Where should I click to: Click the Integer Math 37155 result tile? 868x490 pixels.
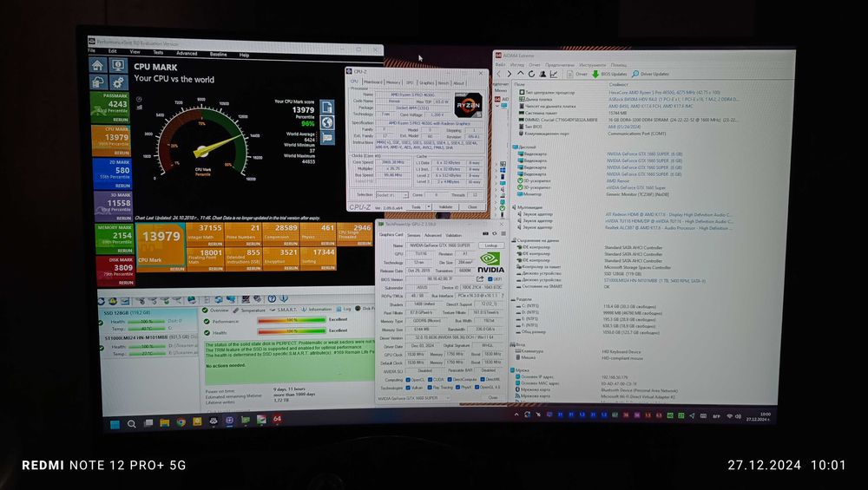pyautogui.click(x=205, y=235)
